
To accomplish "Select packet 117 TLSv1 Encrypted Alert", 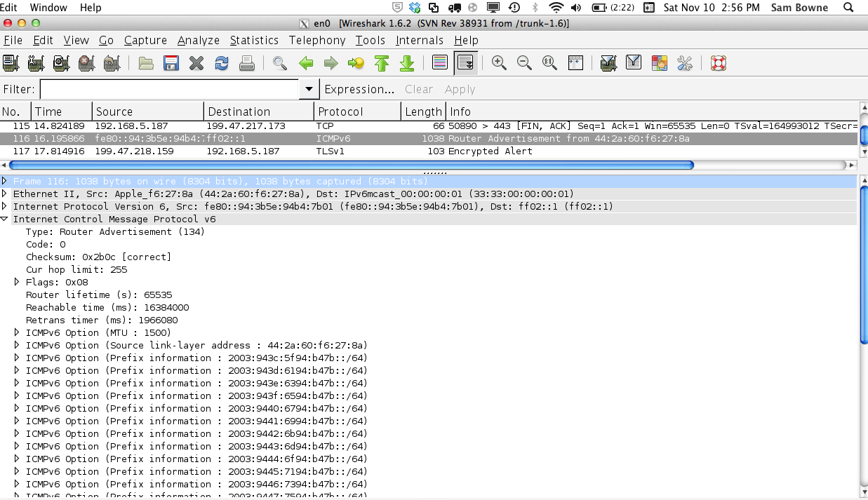I will click(429, 151).
